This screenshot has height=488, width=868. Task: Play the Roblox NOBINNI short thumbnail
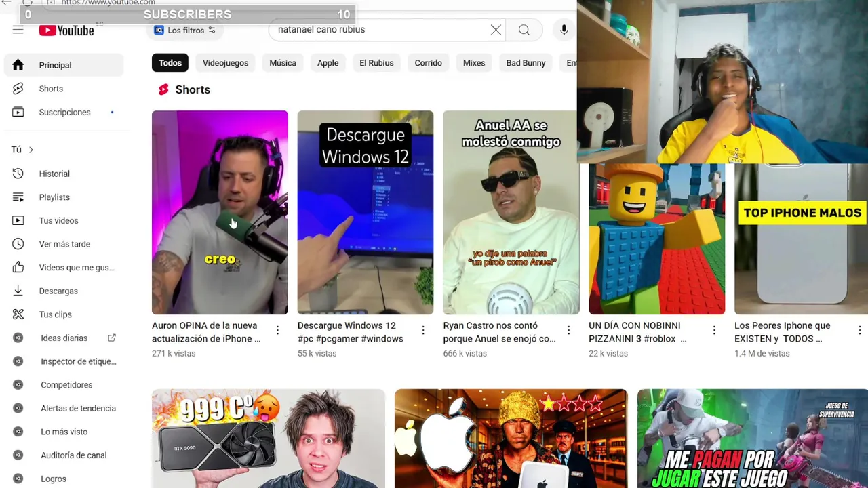click(x=656, y=239)
